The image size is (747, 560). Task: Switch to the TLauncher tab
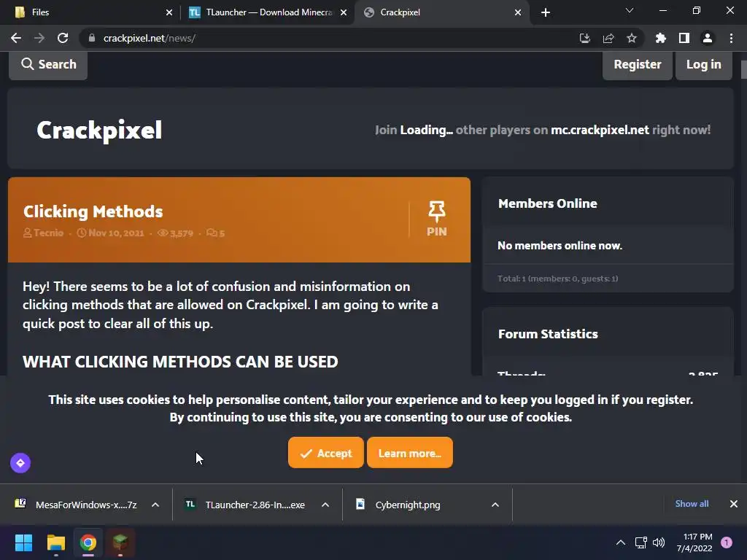click(268, 12)
